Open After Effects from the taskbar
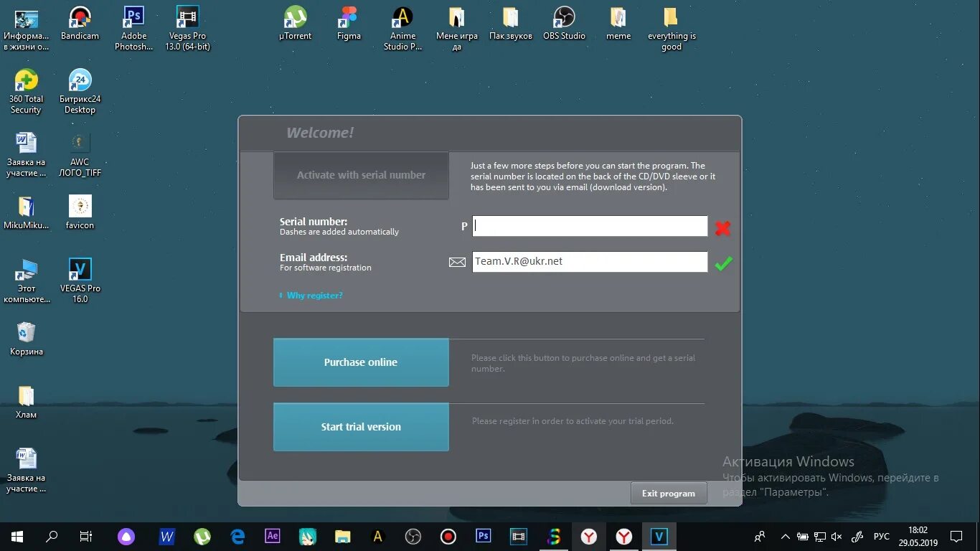Screen dimensions: 980x551 273,536
